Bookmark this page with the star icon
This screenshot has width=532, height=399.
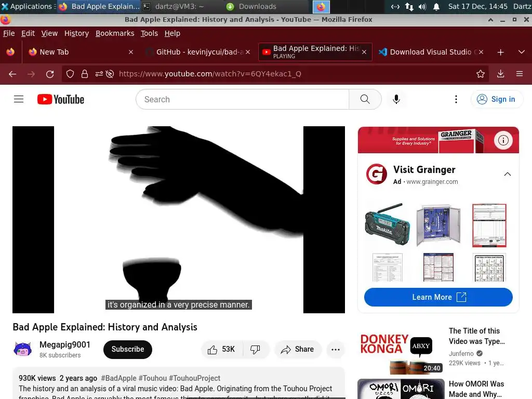point(481,74)
